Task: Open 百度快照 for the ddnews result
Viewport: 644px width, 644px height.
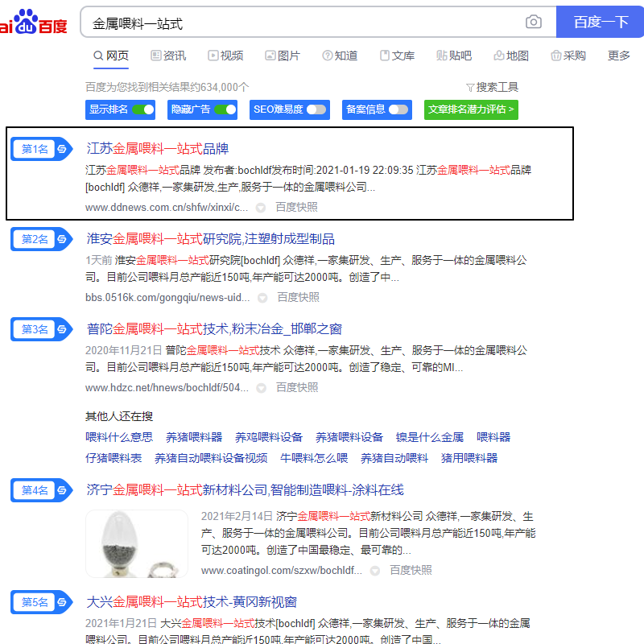Action: tap(296, 208)
